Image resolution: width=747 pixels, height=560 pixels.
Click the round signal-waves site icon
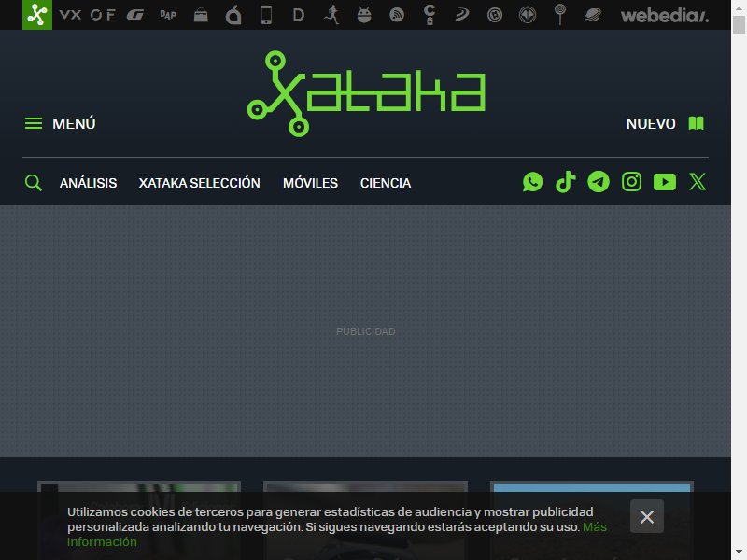click(x=397, y=15)
